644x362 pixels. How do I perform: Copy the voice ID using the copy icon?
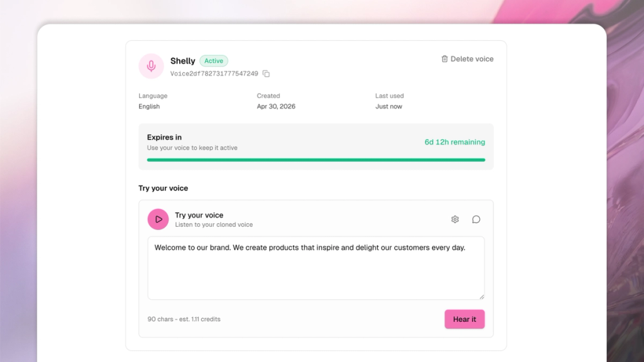click(265, 74)
